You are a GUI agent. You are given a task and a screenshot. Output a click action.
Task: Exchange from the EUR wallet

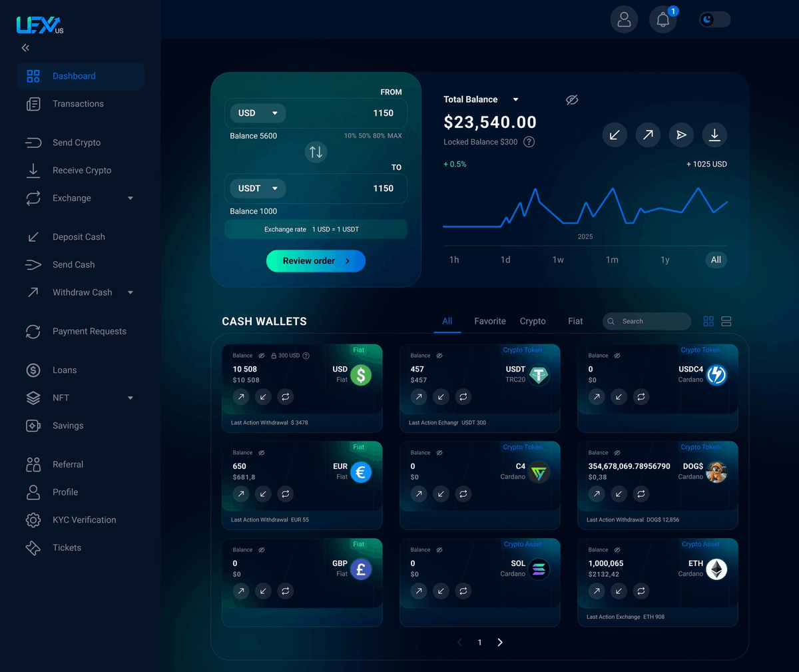pos(286,494)
